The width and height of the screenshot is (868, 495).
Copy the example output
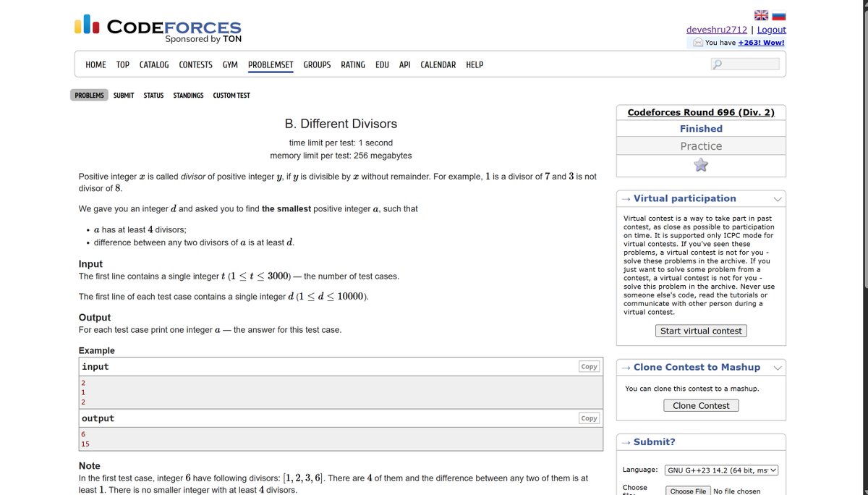[590, 418]
